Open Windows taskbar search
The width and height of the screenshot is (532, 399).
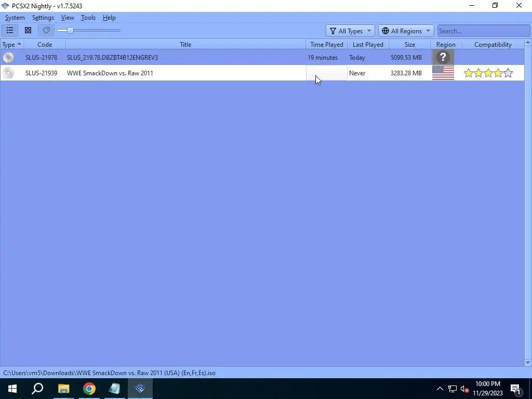37,389
